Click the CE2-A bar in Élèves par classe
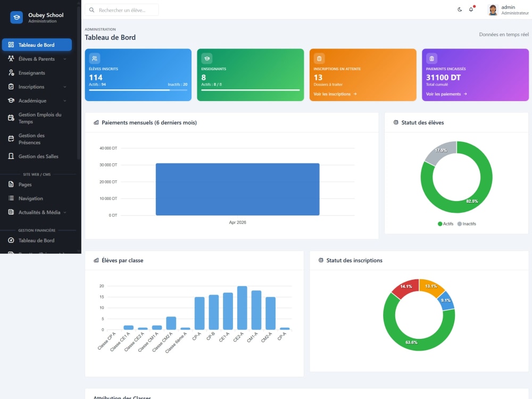532x399 pixels. click(x=242, y=308)
